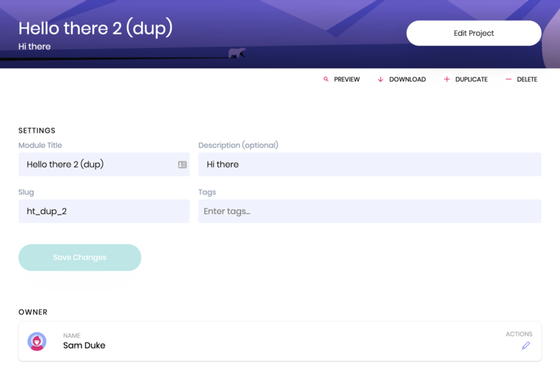Image resolution: width=560 pixels, height=392 pixels.
Task: Click the Description (optional) label
Action: (x=238, y=145)
